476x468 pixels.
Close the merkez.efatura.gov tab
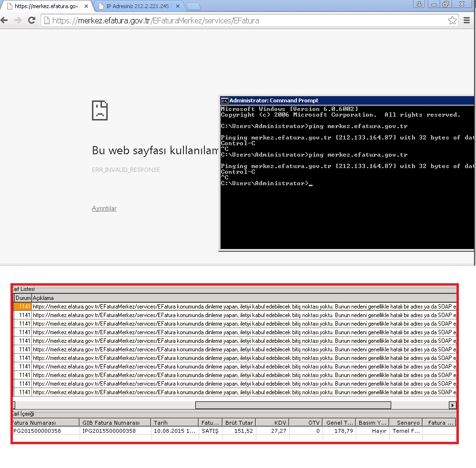[x=86, y=7]
